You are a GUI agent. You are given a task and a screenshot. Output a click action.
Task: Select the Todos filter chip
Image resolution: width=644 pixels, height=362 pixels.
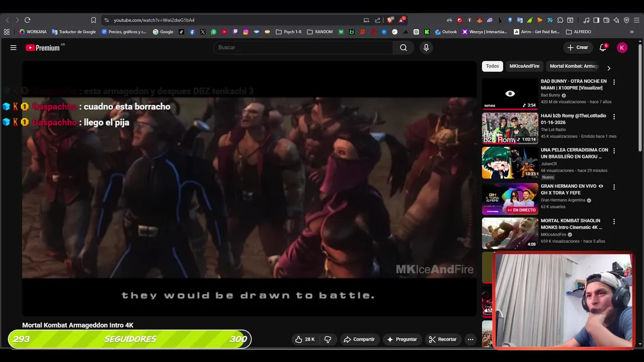pos(493,66)
